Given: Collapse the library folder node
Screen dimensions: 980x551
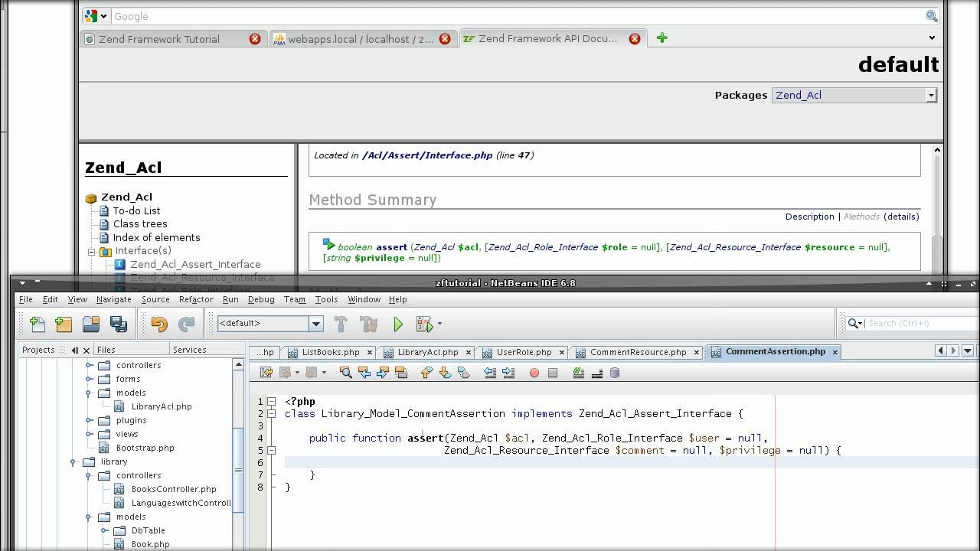Looking at the screenshot, I should 74,461.
